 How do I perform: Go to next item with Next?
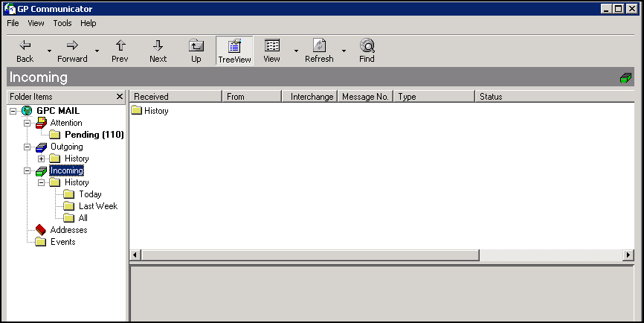[x=158, y=46]
